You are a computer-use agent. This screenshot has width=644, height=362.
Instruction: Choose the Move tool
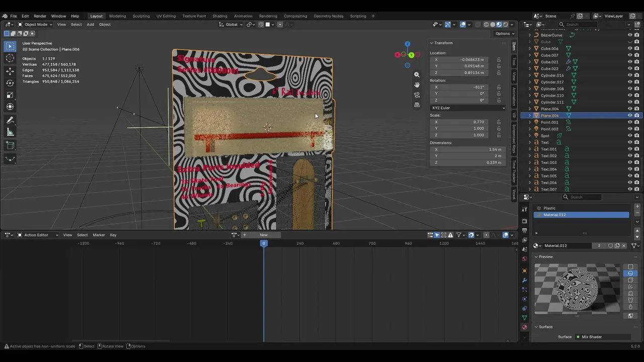10,71
